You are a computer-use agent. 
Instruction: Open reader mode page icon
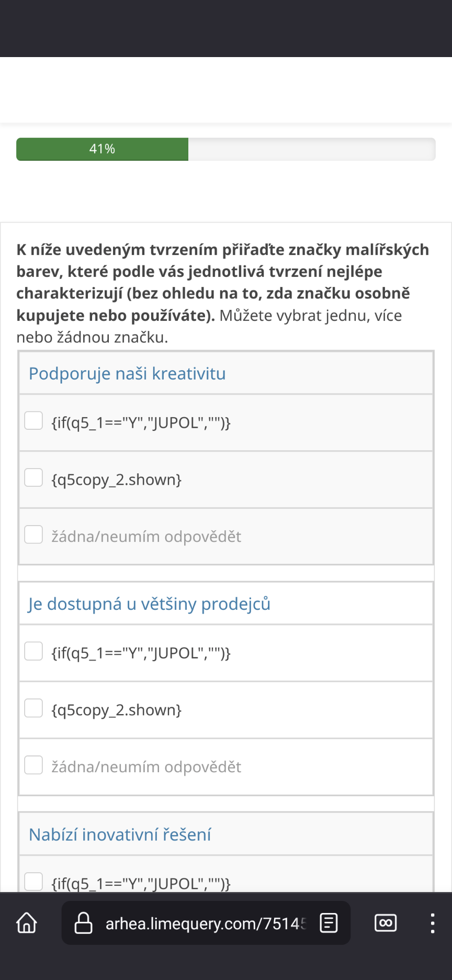329,923
